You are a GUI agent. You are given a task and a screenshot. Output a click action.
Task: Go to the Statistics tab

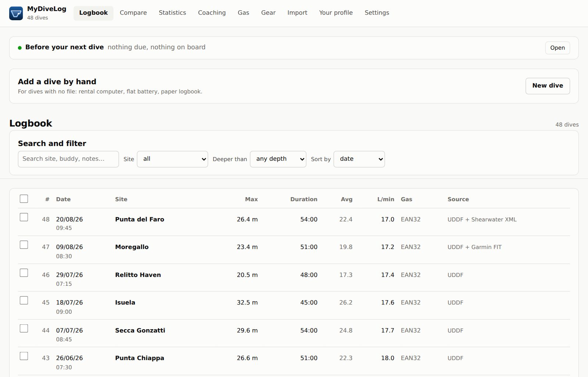tap(172, 13)
